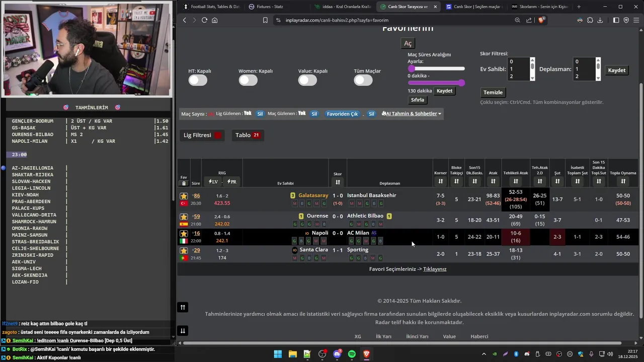Open the zoom magnifier in address bar

click(517, 20)
